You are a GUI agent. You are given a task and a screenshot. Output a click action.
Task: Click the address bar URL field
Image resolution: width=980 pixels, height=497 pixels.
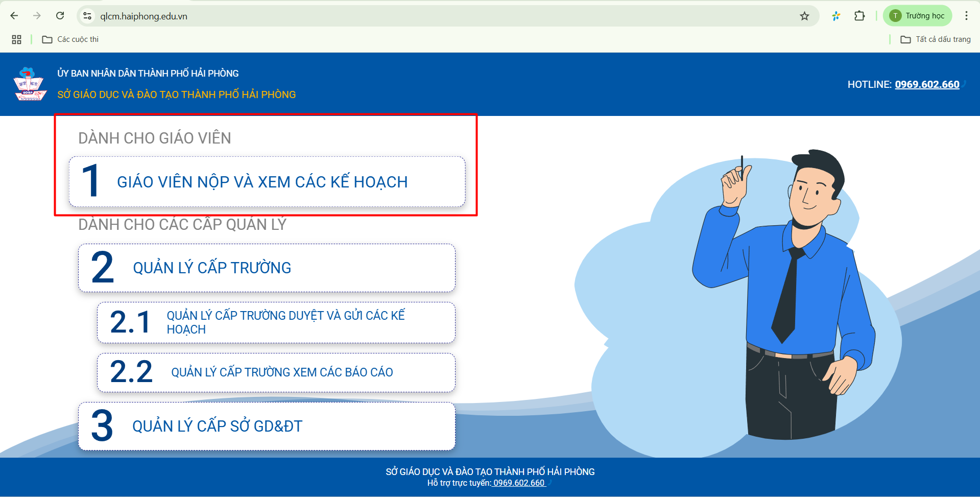click(x=409, y=16)
